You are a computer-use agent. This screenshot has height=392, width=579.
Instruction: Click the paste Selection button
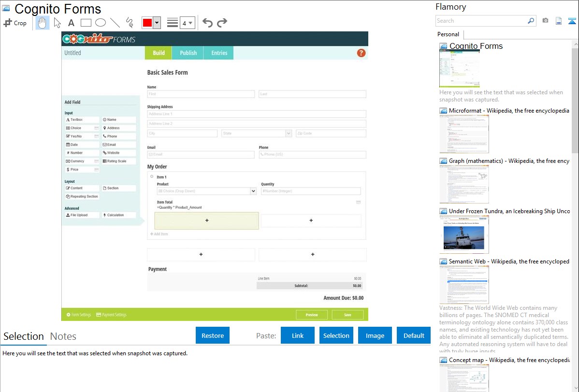336,335
